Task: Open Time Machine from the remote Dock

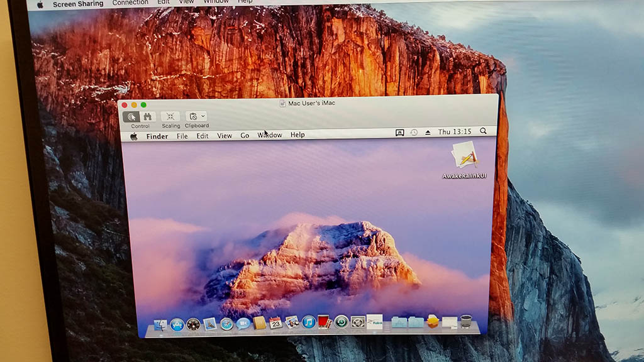Action: [x=341, y=322]
